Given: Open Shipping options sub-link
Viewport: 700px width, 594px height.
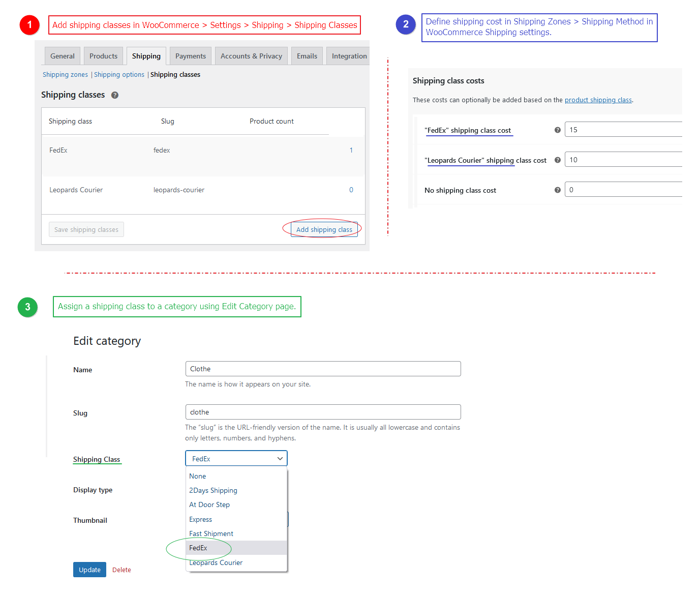Looking at the screenshot, I should 119,75.
